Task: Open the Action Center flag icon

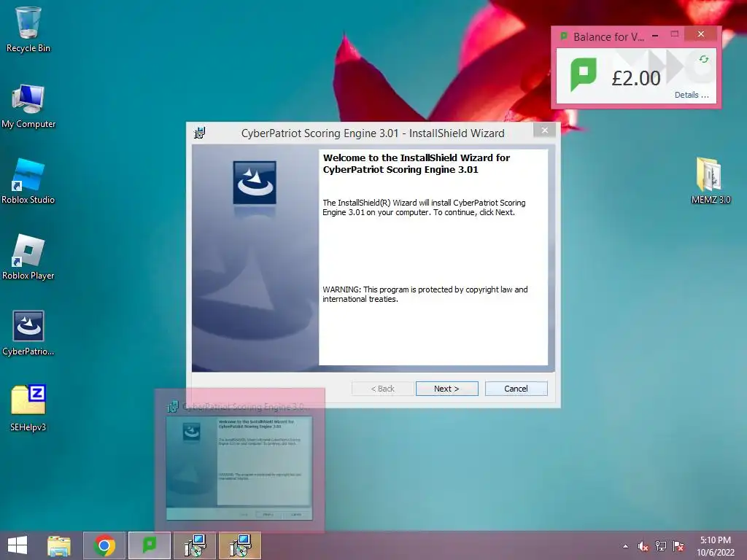Action: (x=678, y=546)
